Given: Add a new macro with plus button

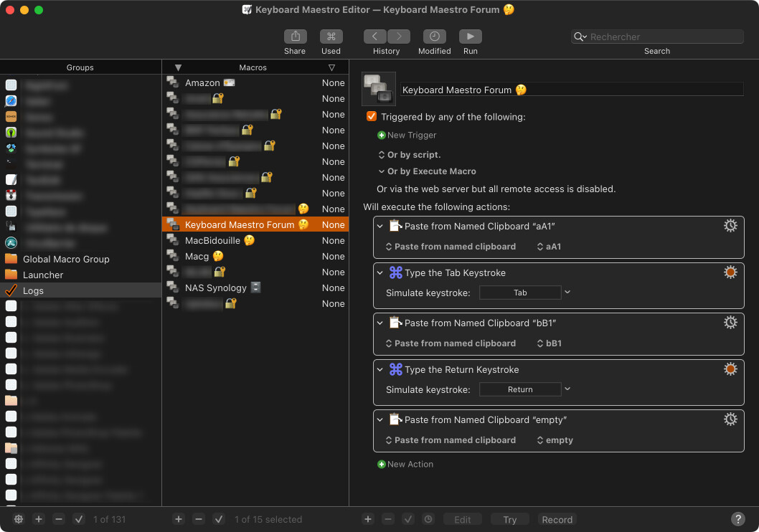Looking at the screenshot, I should (x=179, y=519).
